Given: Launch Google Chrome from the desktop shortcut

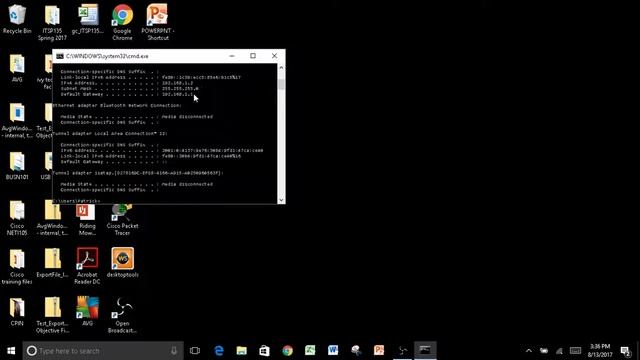Looking at the screenshot, I should click(122, 22).
